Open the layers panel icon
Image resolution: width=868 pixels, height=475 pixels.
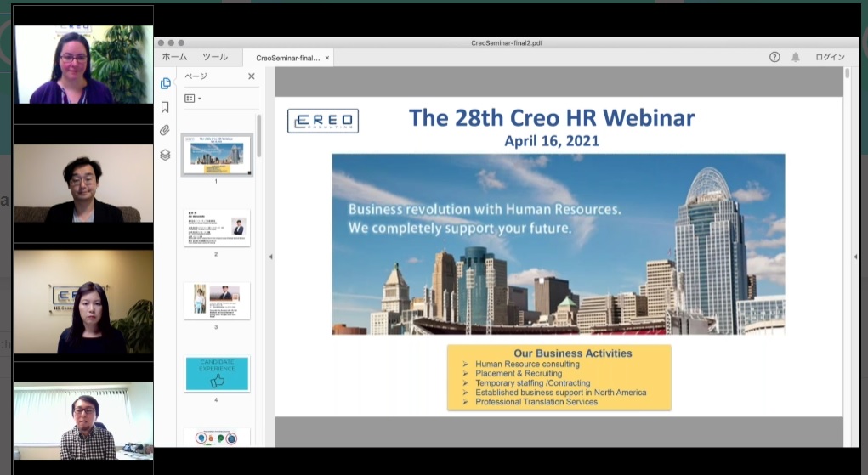(165, 155)
